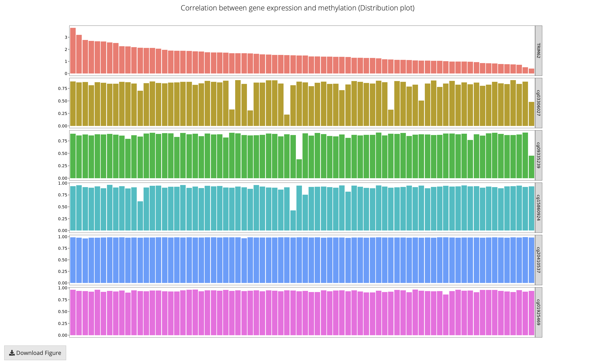Select the shortest olive bar in cg03306027 panel
Viewport: 594px width, 364px height.
pos(287,120)
